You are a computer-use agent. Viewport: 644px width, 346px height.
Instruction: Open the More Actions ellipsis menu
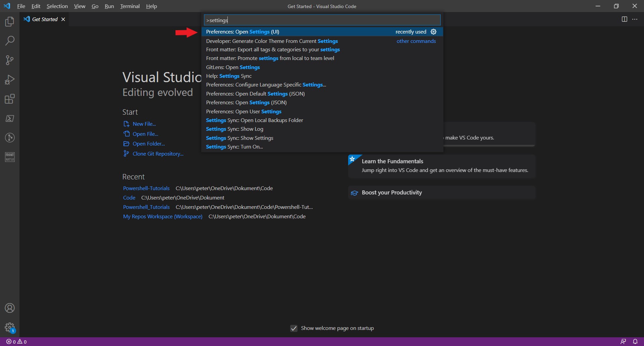point(635,19)
